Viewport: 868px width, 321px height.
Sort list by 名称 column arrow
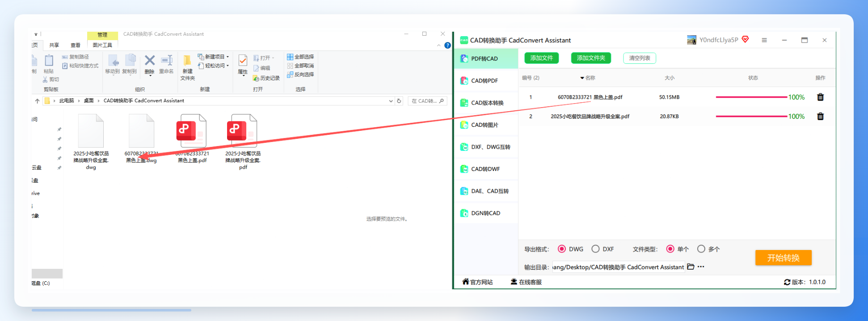[582, 78]
